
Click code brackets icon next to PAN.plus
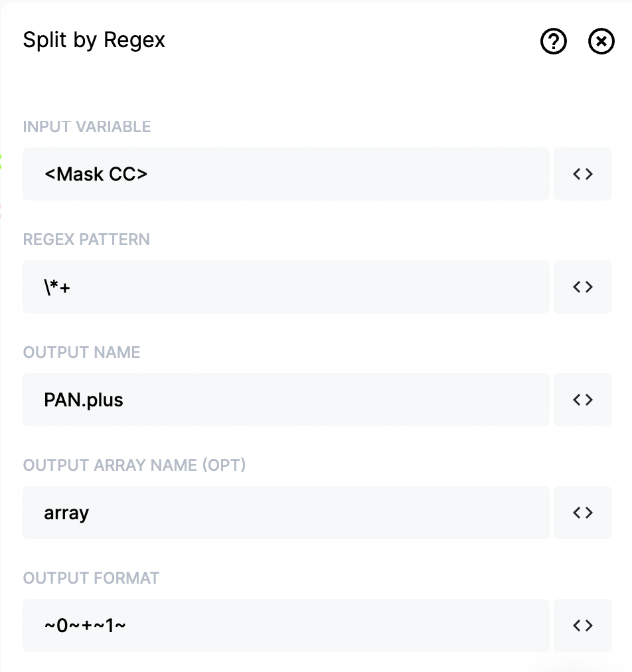click(x=583, y=400)
